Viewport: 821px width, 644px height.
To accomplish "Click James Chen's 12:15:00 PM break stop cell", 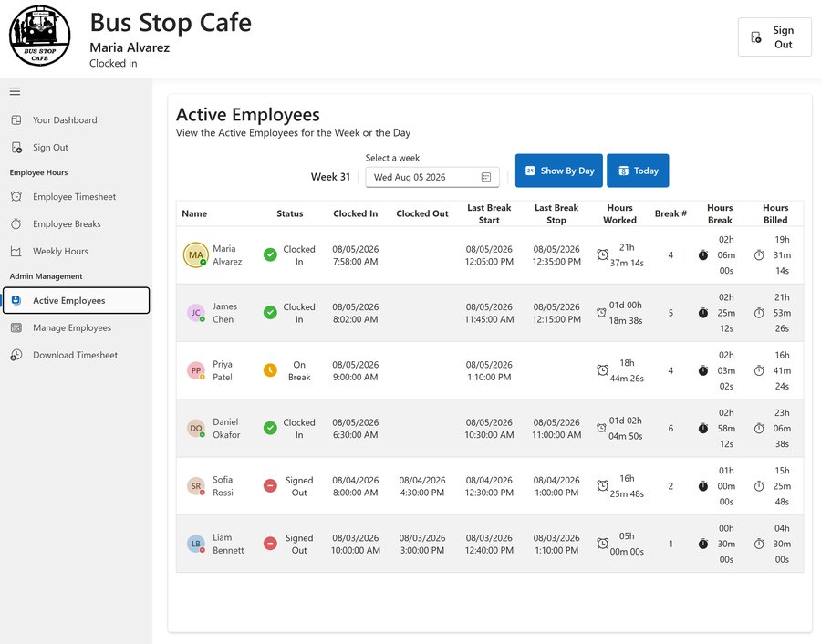I will click(556, 313).
